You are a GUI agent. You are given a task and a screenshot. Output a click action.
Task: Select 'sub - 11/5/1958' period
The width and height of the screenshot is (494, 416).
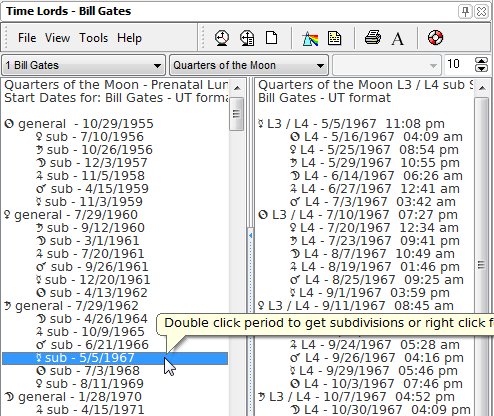coord(90,176)
